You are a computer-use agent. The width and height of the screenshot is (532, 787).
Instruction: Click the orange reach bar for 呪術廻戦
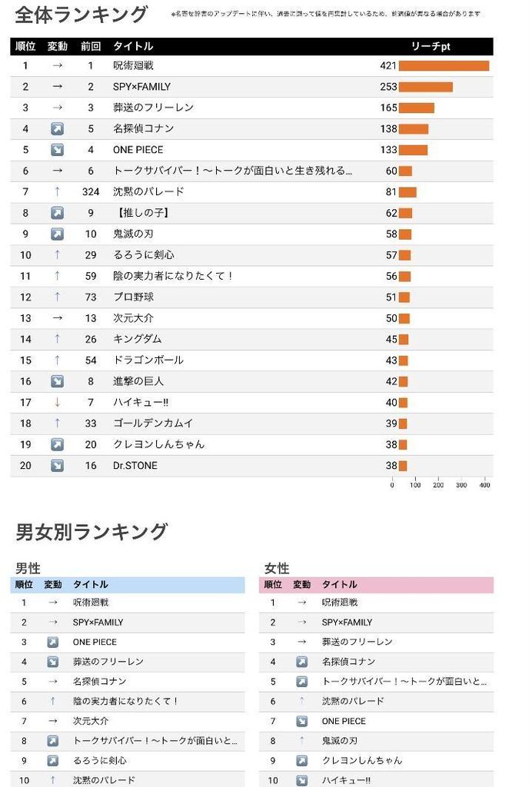(x=444, y=66)
